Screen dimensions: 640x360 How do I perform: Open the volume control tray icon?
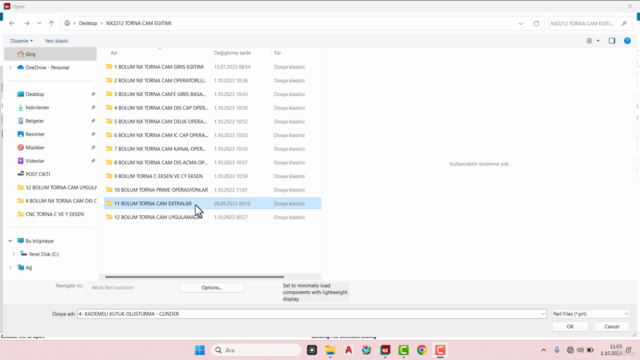click(580, 350)
